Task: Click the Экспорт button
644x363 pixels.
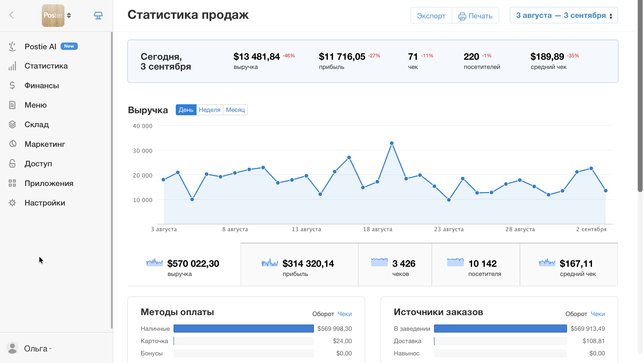Action: point(431,15)
